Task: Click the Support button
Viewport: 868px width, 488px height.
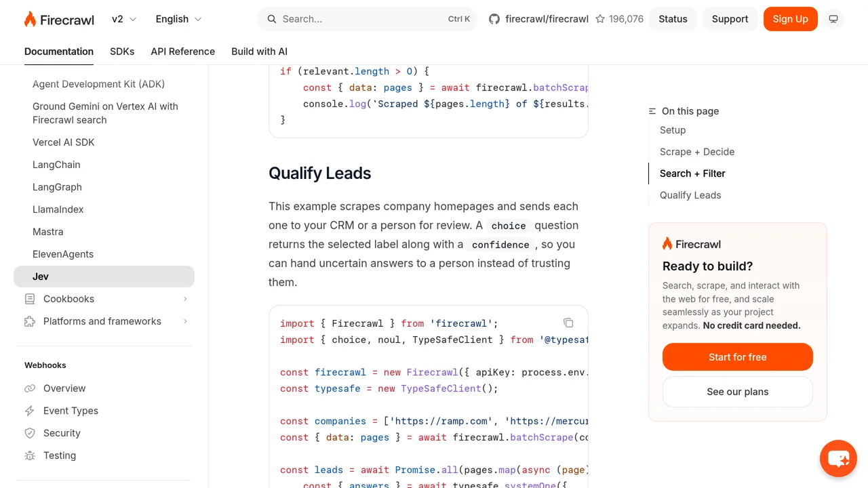Action: 730,19
